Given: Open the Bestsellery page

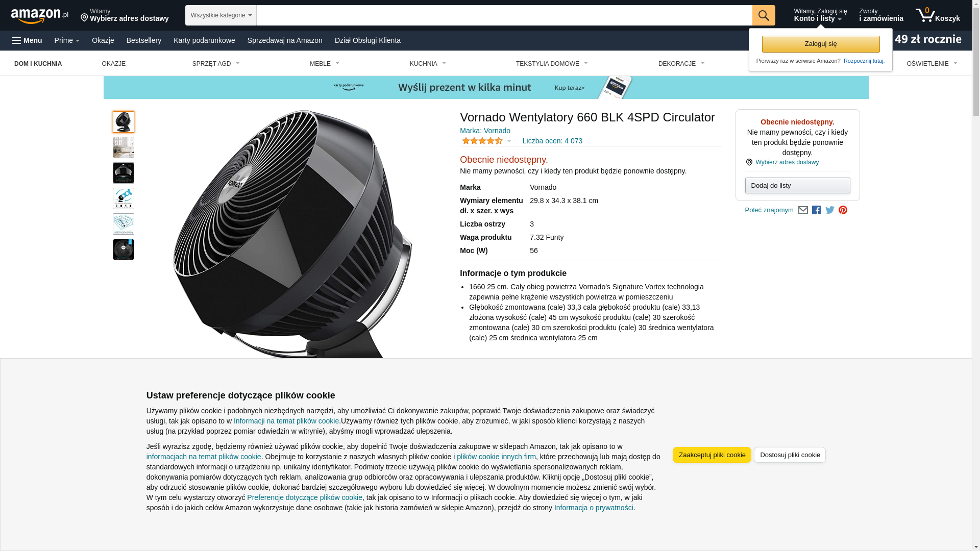Looking at the screenshot, I should click(x=144, y=40).
